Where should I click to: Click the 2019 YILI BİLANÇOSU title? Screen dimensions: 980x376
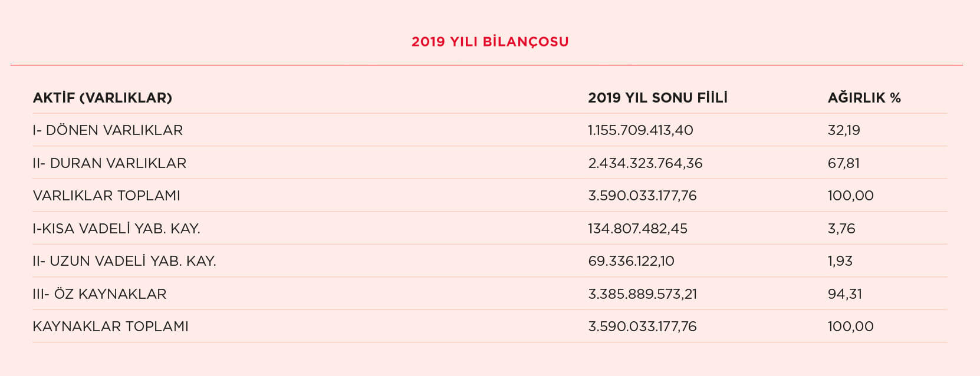[x=490, y=42]
